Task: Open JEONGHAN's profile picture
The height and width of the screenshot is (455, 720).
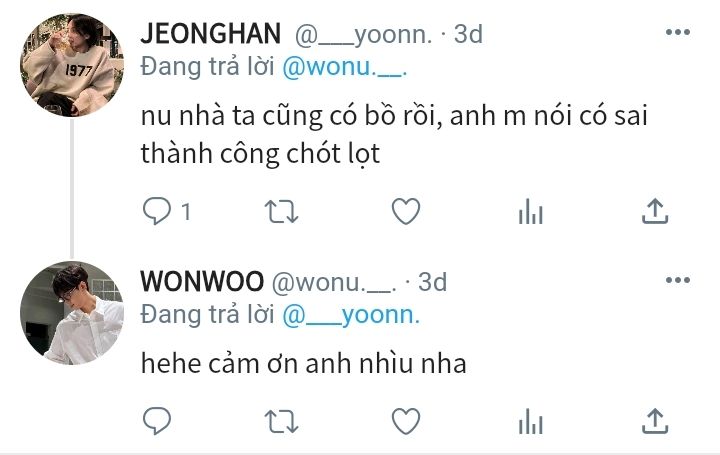Action: tap(72, 65)
